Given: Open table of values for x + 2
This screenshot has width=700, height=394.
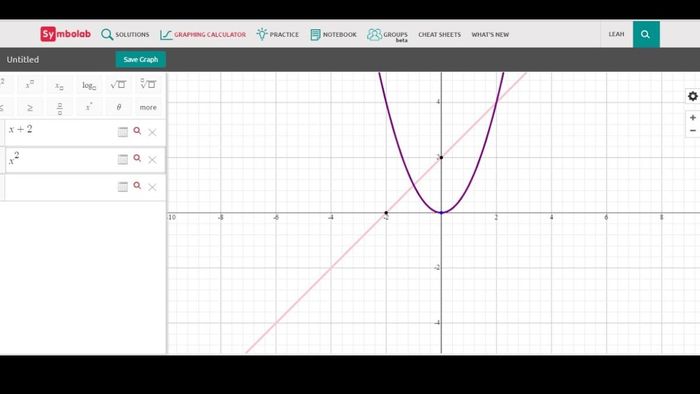Looking at the screenshot, I should [x=123, y=132].
